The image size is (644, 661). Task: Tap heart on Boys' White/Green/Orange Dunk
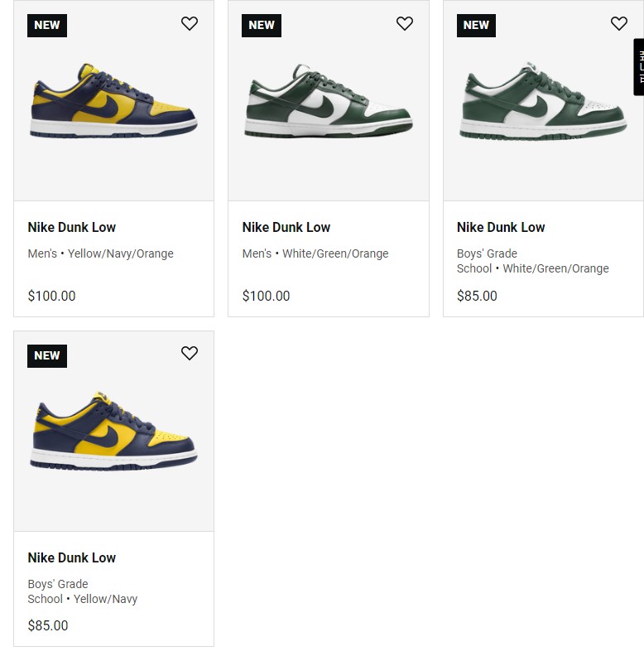point(618,23)
